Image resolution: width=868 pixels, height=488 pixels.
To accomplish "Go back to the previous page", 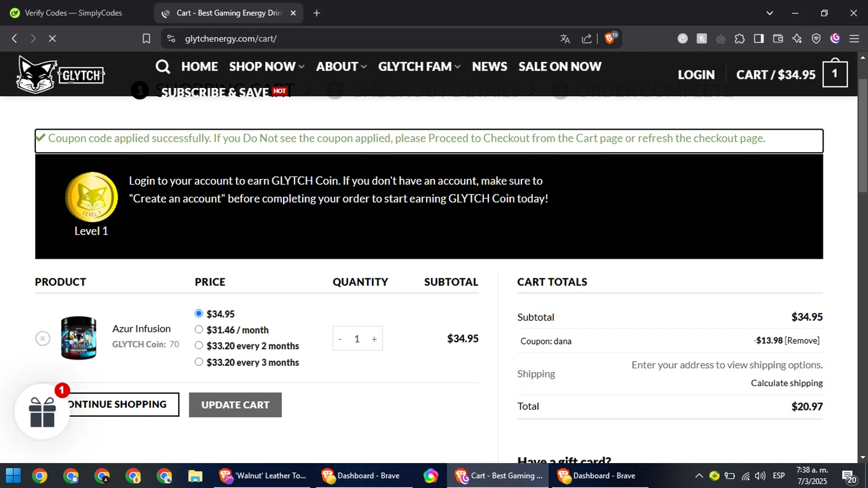I will [x=14, y=39].
